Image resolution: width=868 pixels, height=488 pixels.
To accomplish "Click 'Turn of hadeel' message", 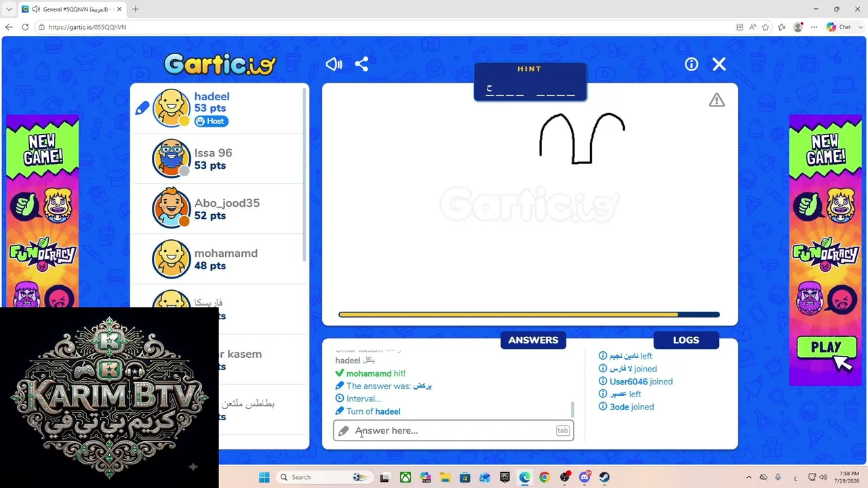I will (x=373, y=411).
